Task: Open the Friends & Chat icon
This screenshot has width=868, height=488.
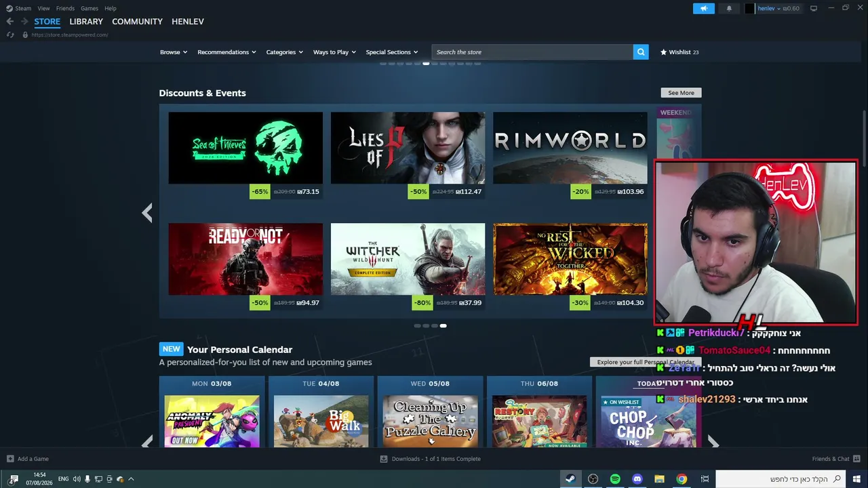Action: click(x=857, y=459)
